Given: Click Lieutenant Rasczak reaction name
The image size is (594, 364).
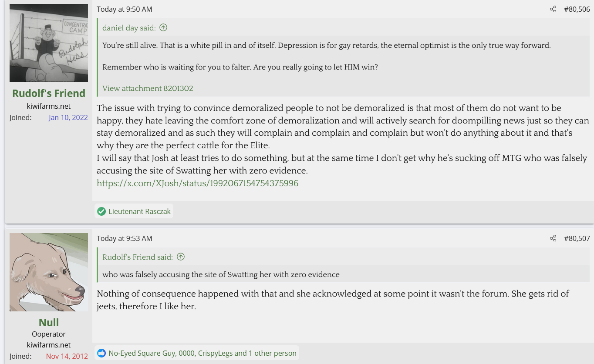Looking at the screenshot, I should [139, 211].
